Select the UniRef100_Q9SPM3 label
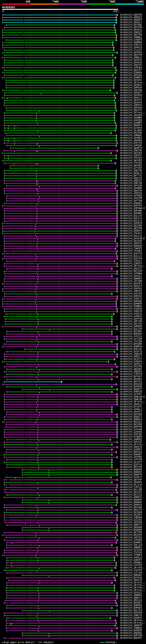This screenshot has height=644, width=146. coord(131,52)
